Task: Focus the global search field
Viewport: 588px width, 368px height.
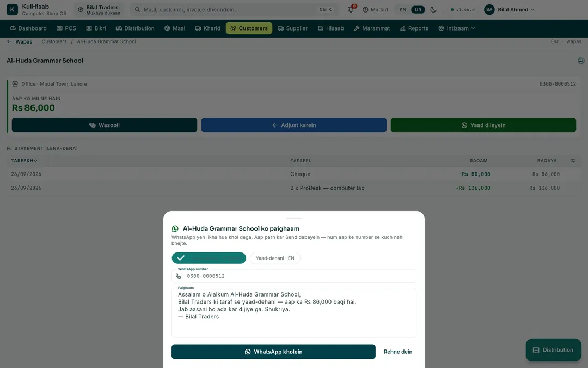Action: (x=233, y=9)
